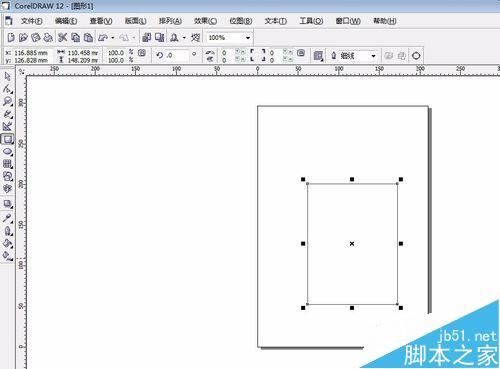This screenshot has height=369, width=500.
Task: Open the 文件(F) menu
Action: (31, 21)
